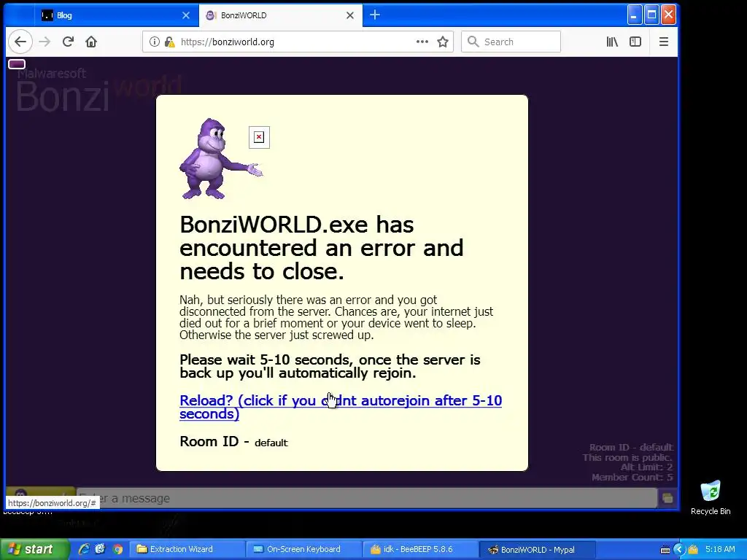Open the browser home page icon

91,42
